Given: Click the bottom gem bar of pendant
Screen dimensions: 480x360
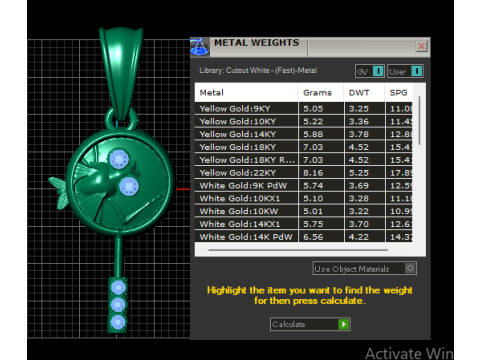Looking at the screenshot, I should [118, 305].
